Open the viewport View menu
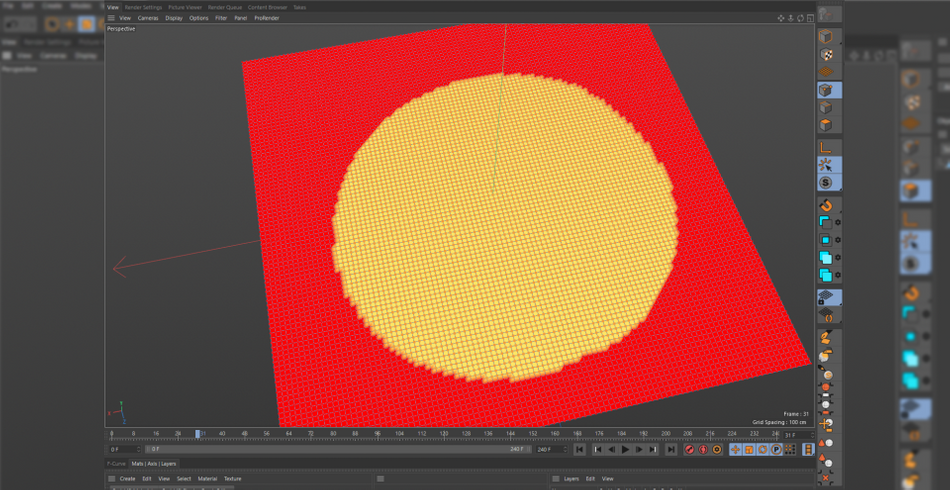Screen dimensions: 950x490 [x=125, y=18]
